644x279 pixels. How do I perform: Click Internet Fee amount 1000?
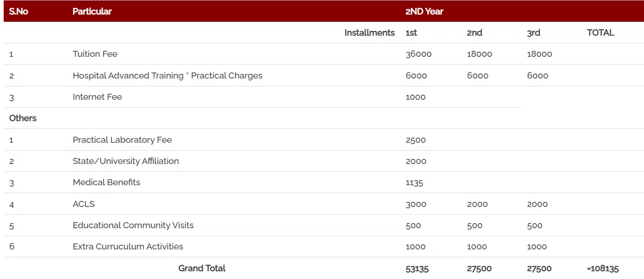tap(415, 97)
